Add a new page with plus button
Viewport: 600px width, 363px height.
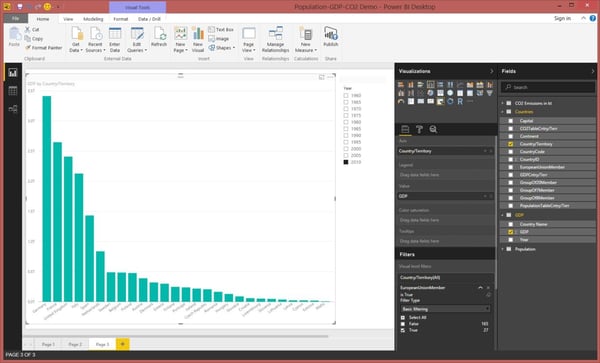(x=122, y=344)
